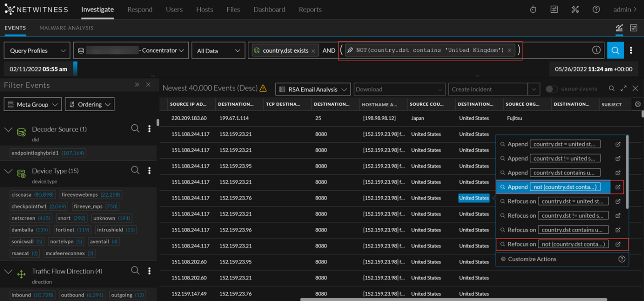The width and height of the screenshot is (644, 301).
Task: Open the RSA Email Analysis column group dropdown
Action: point(313,89)
